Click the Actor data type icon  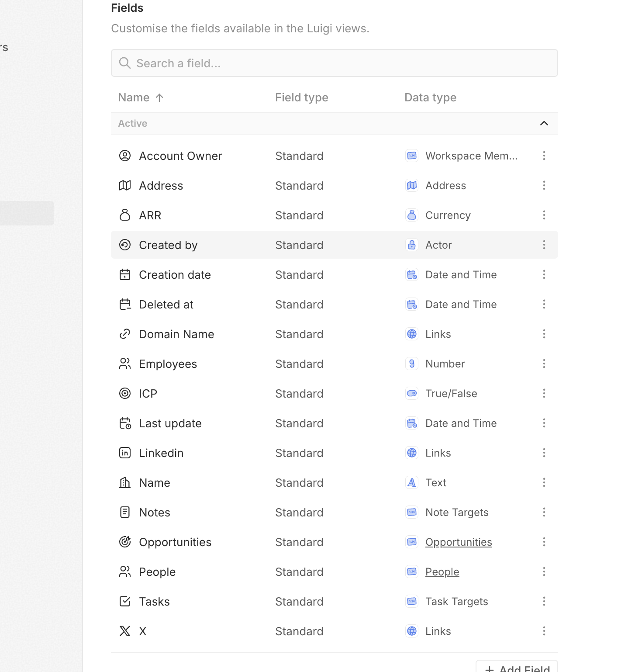coord(412,245)
